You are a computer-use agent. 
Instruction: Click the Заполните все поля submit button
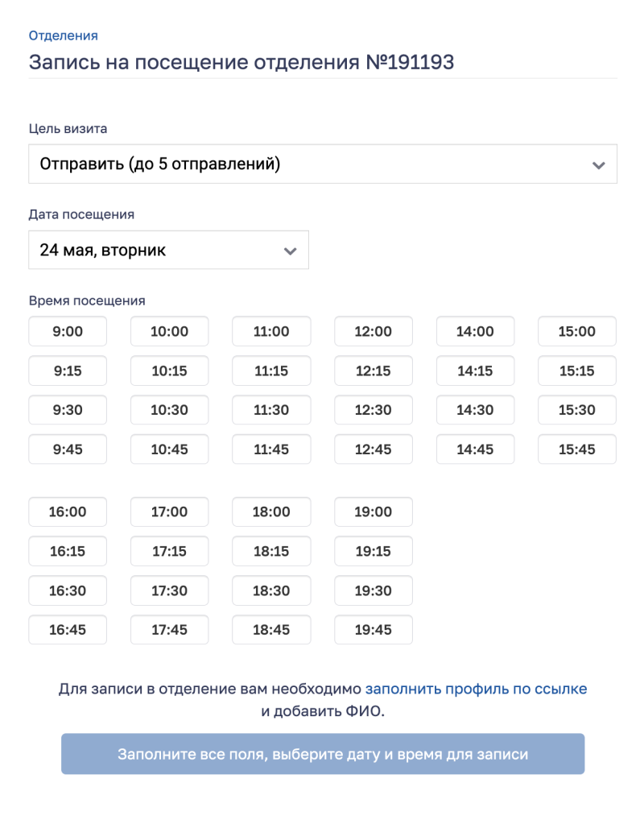coord(323,754)
